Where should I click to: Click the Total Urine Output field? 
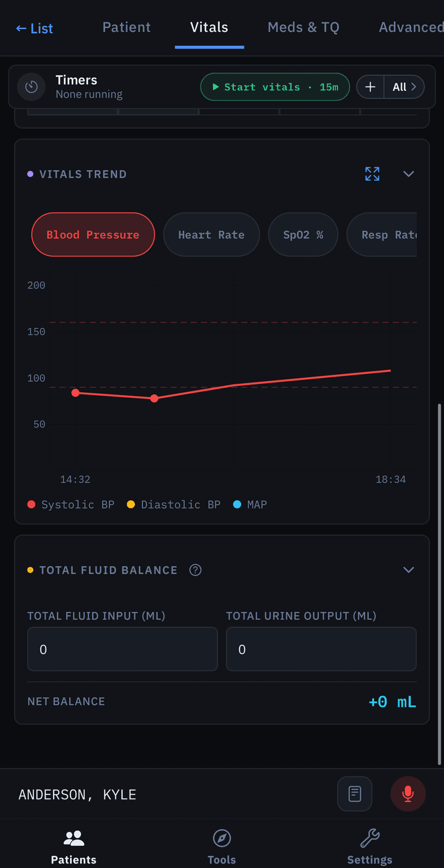[x=321, y=649]
